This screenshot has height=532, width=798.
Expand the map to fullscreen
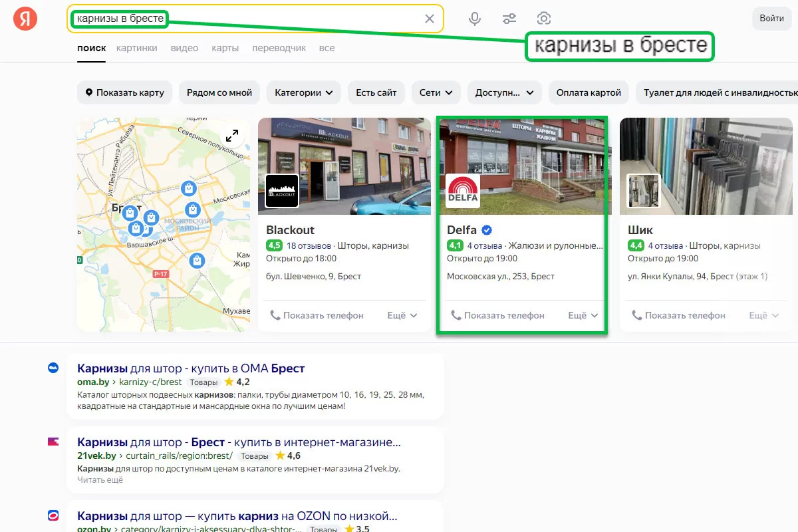click(x=232, y=136)
